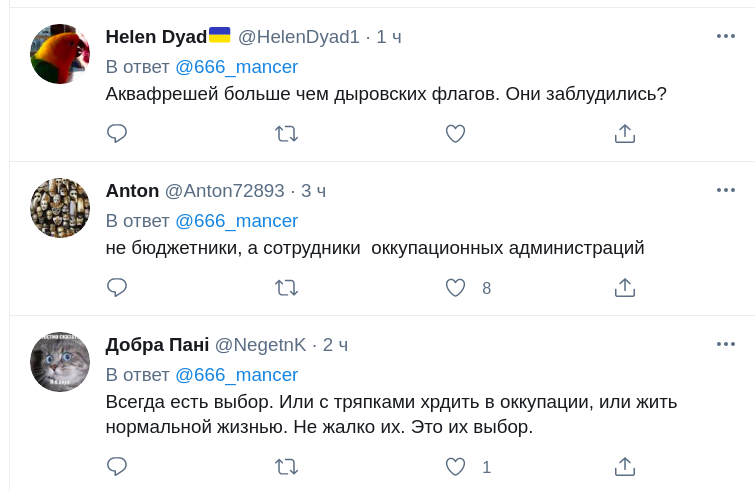Like Helen Dyad's tweet
The width and height of the screenshot is (755, 491).
(456, 134)
